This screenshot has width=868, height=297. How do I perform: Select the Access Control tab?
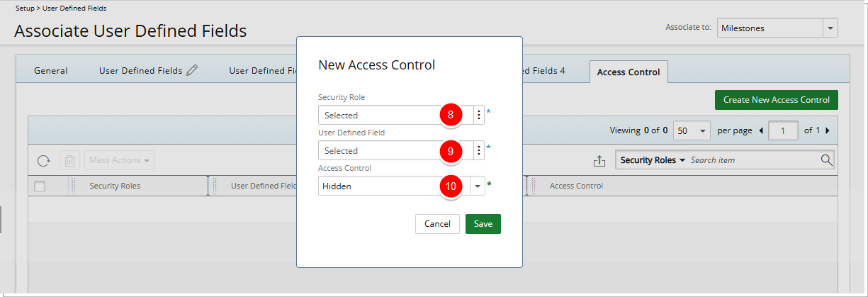(628, 72)
